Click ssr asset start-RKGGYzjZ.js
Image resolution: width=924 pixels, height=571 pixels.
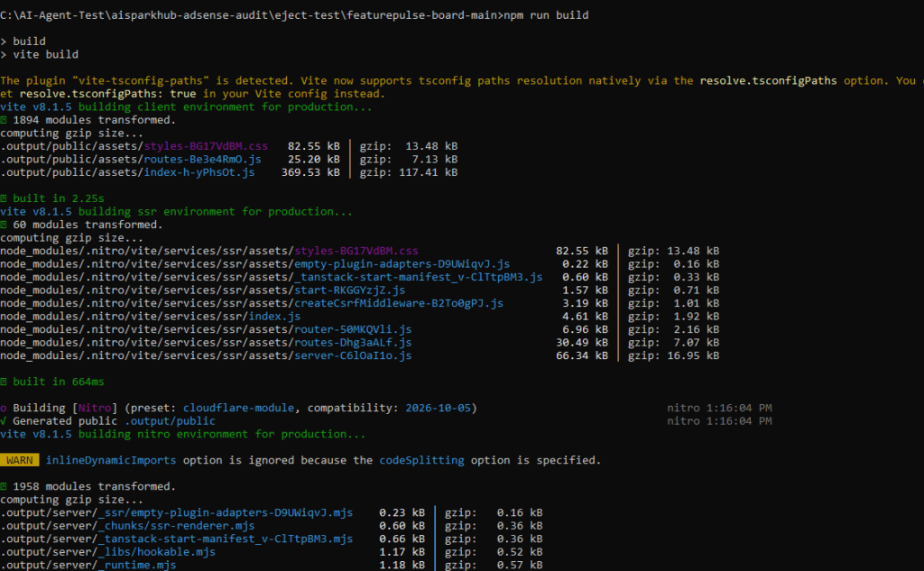click(x=349, y=290)
